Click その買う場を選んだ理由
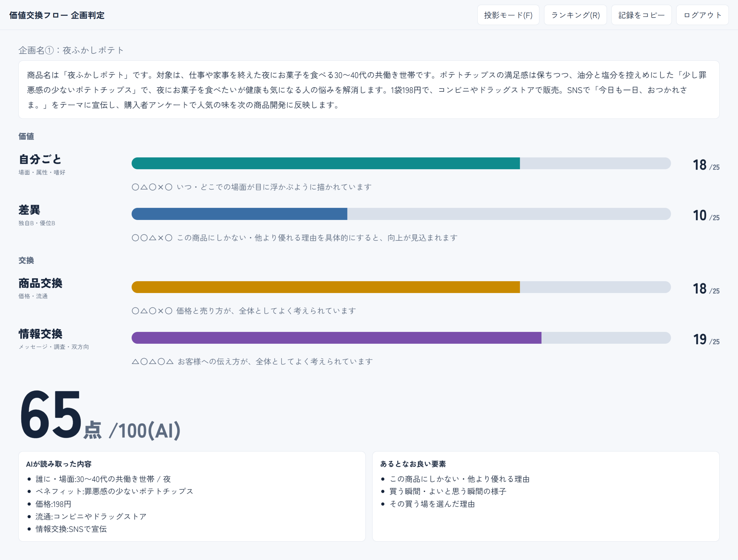This screenshot has width=738, height=560. pos(432,504)
